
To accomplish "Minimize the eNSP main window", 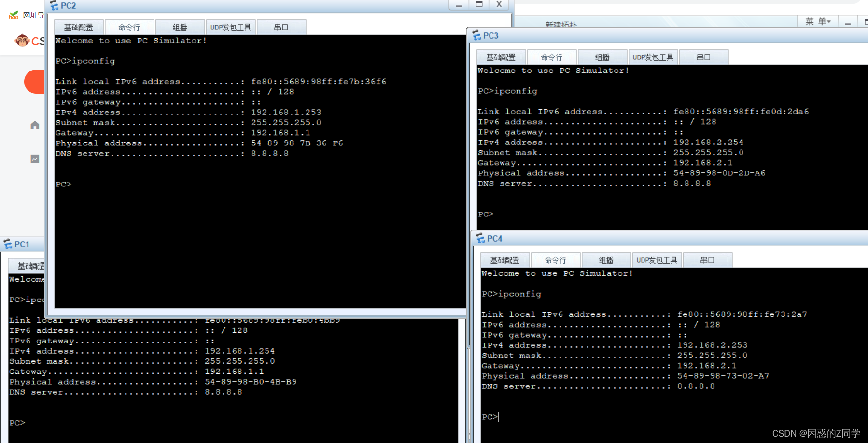I will (848, 22).
